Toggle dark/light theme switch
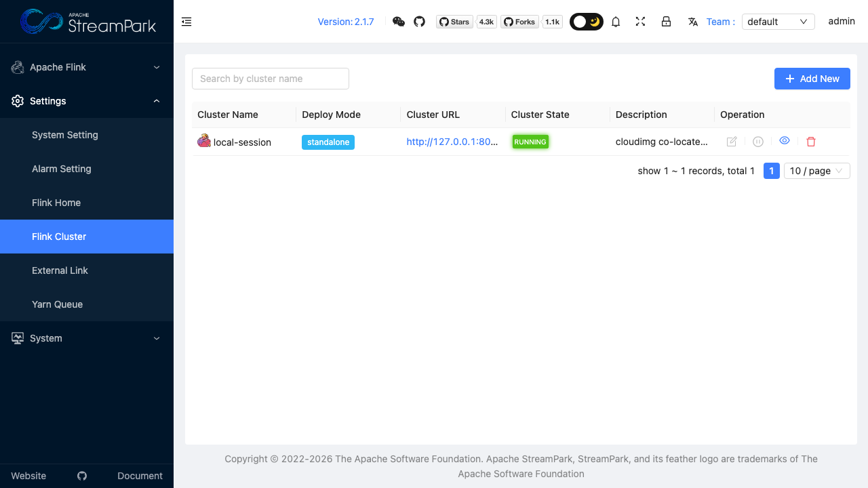868x488 pixels. tap(587, 22)
